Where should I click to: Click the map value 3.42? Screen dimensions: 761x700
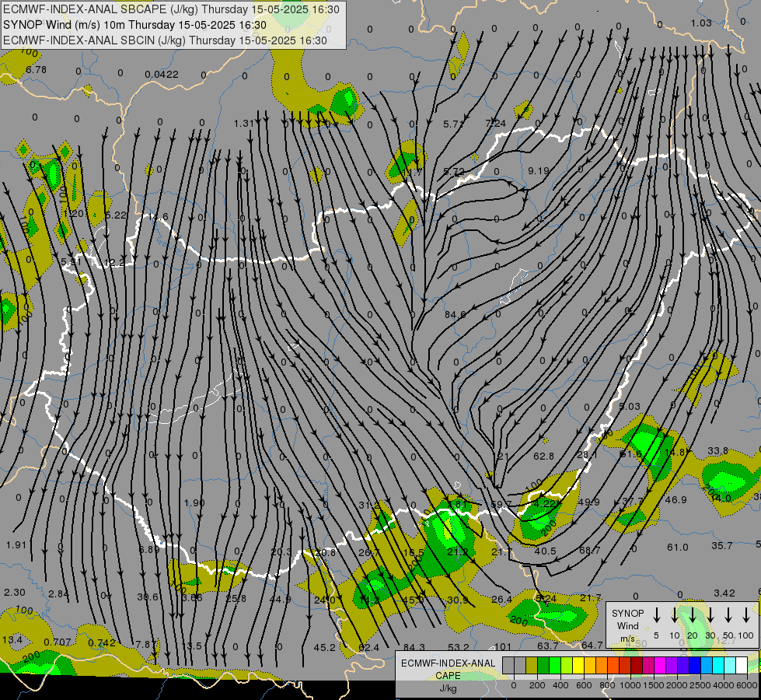[724, 593]
